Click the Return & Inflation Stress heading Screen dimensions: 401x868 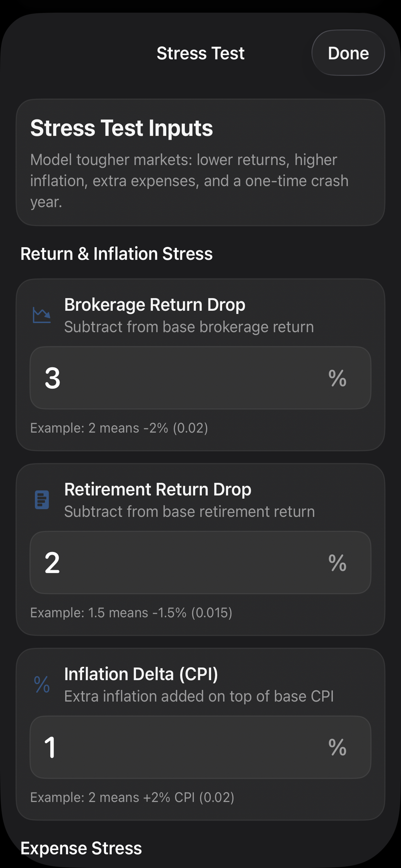(x=117, y=254)
